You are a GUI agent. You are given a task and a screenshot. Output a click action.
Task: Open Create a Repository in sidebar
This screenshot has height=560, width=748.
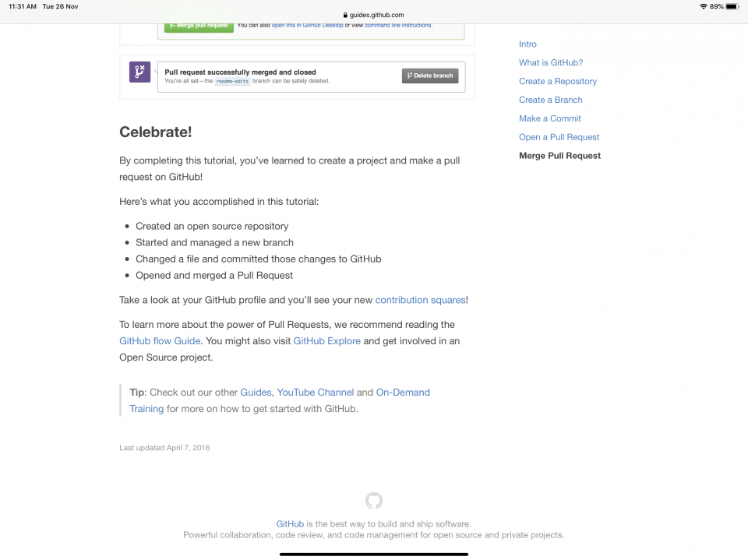tap(558, 82)
